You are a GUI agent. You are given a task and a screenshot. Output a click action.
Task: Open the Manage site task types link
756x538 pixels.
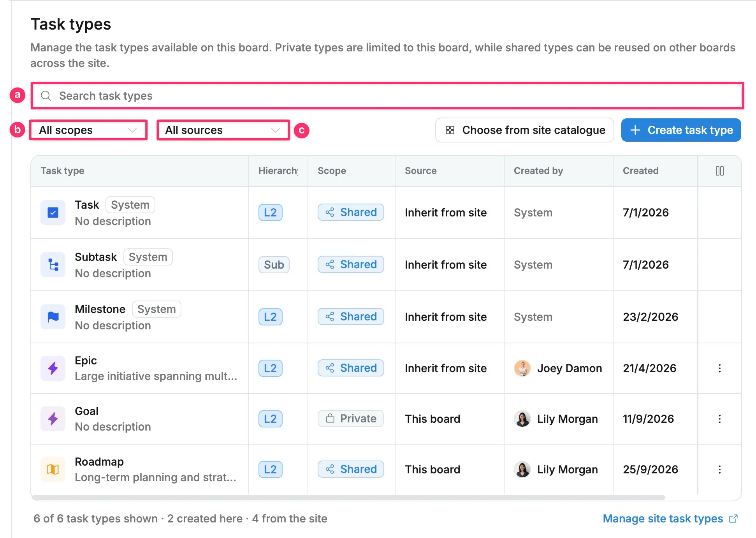670,519
